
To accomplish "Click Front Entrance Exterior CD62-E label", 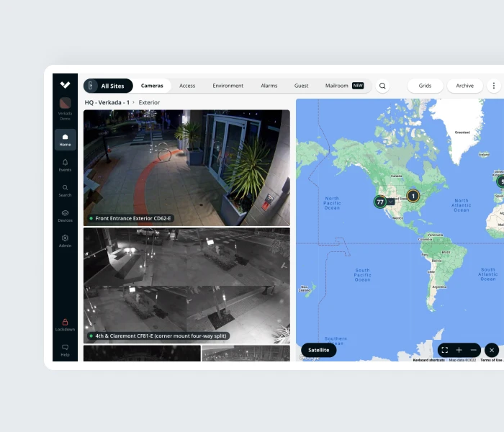I will pyautogui.click(x=131, y=218).
